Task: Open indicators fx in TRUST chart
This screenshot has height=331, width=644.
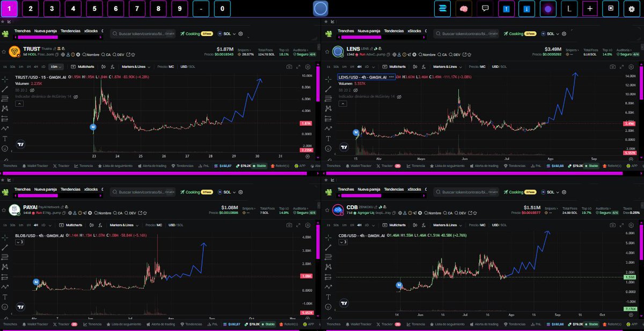Action: point(112,67)
